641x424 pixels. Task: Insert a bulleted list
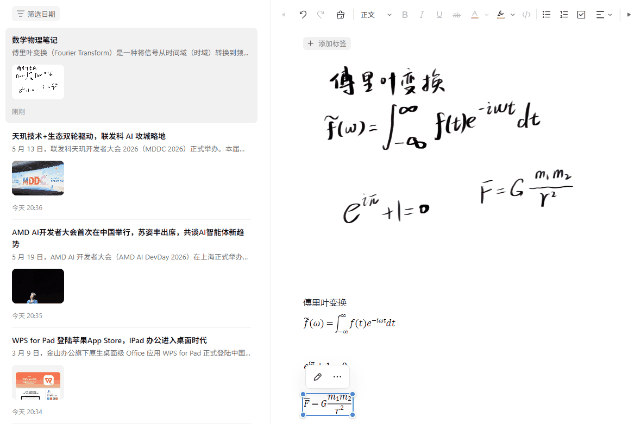[546, 15]
